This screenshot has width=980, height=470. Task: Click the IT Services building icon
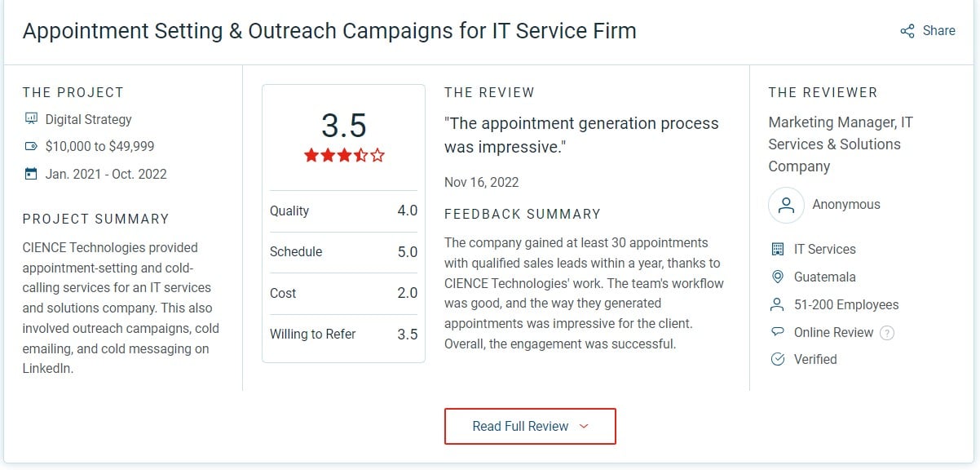[777, 249]
